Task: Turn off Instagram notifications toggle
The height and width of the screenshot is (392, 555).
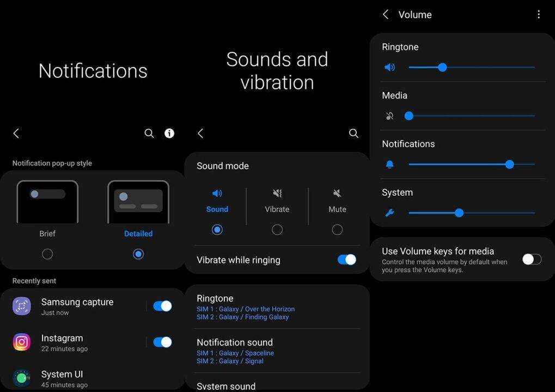Action: 162,342
